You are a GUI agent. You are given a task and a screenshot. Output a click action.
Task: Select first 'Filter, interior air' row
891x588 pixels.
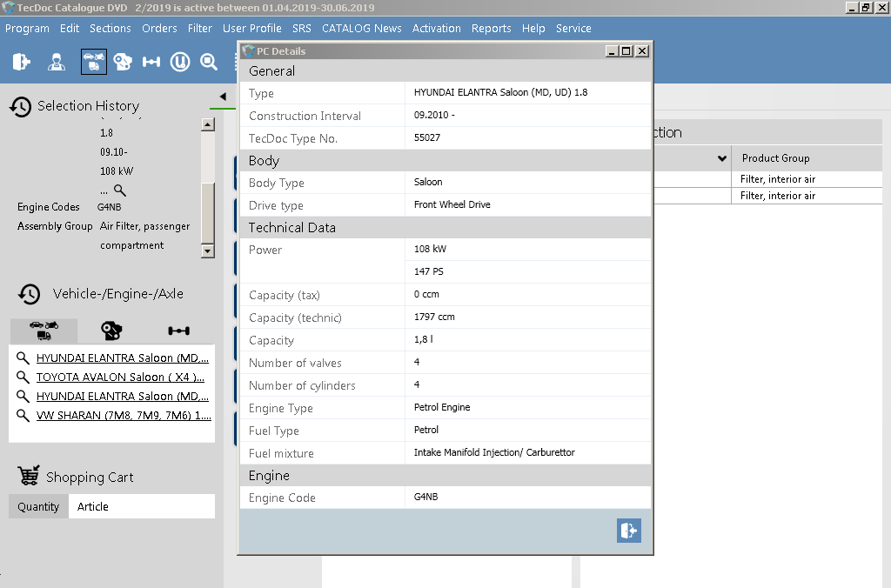click(x=778, y=179)
